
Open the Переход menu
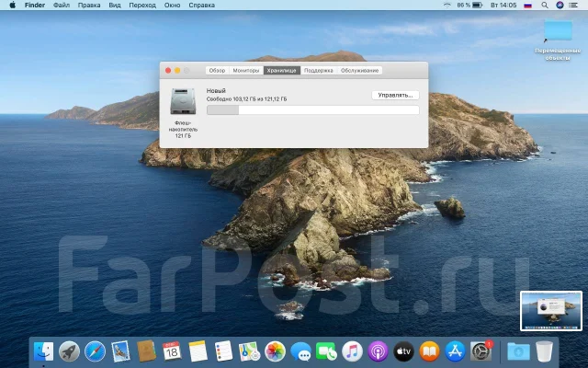[x=142, y=6]
